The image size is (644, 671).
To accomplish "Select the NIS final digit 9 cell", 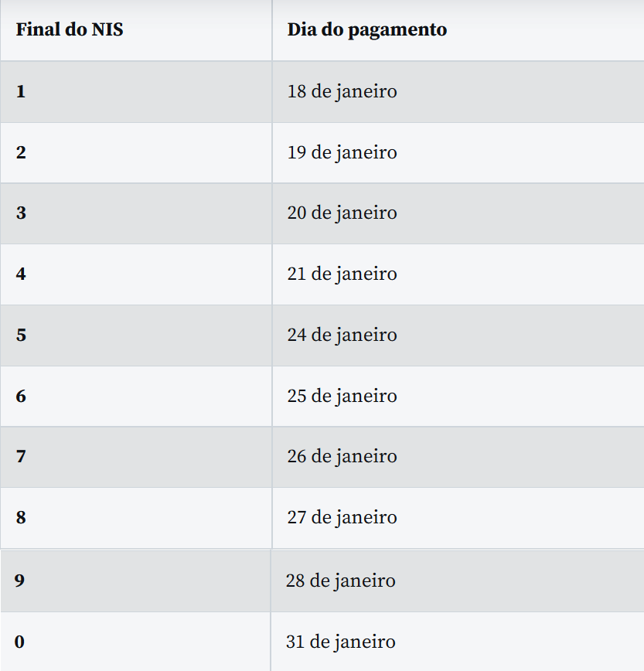I will pyautogui.click(x=19, y=581).
